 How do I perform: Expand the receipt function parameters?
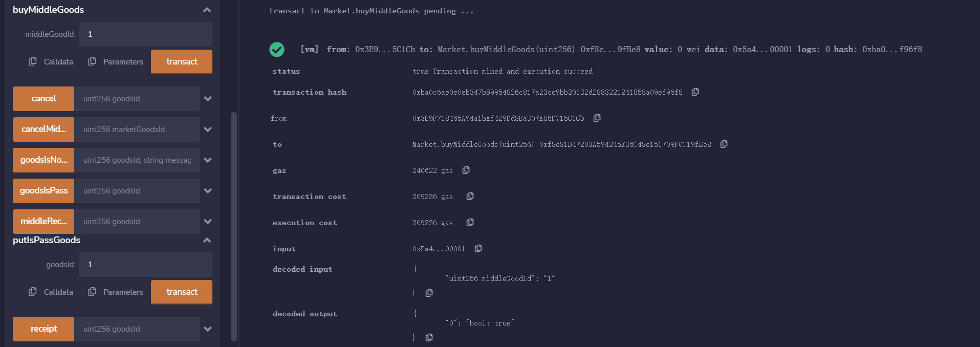pyautogui.click(x=207, y=329)
